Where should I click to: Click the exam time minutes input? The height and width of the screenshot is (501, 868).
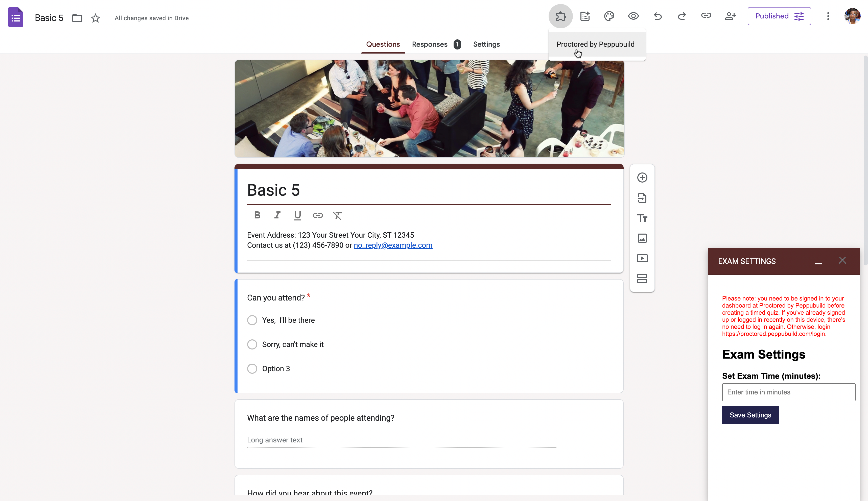(x=788, y=392)
